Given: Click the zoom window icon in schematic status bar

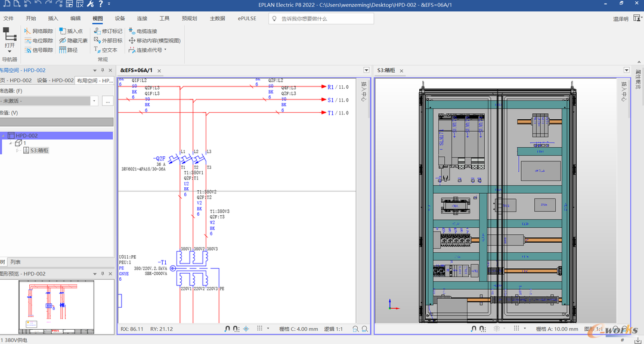Looking at the screenshot, I should pos(355,329).
